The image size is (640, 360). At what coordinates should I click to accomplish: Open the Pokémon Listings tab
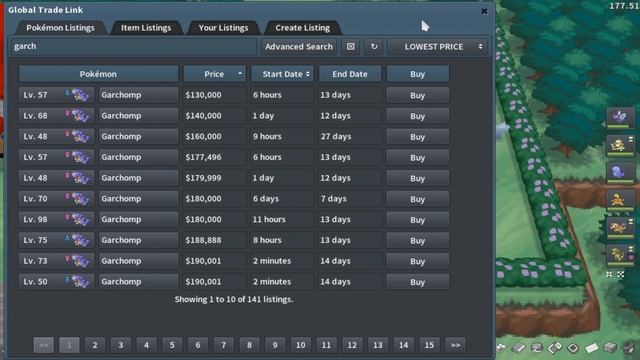point(60,28)
